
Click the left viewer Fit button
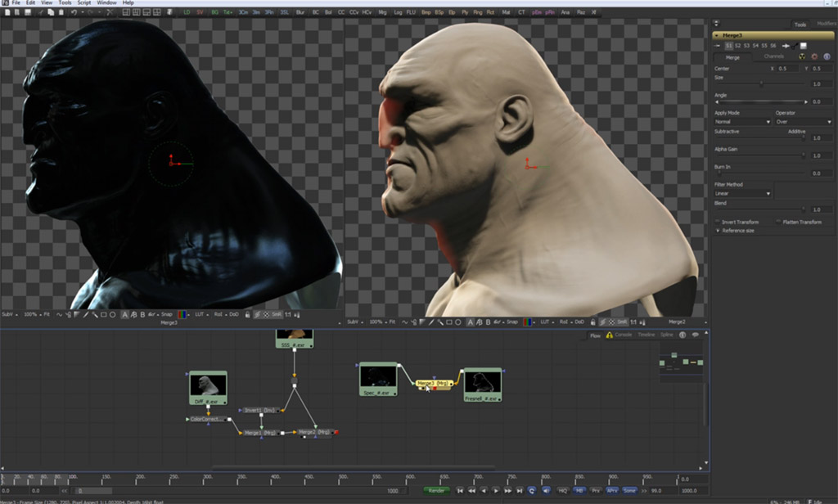click(47, 315)
